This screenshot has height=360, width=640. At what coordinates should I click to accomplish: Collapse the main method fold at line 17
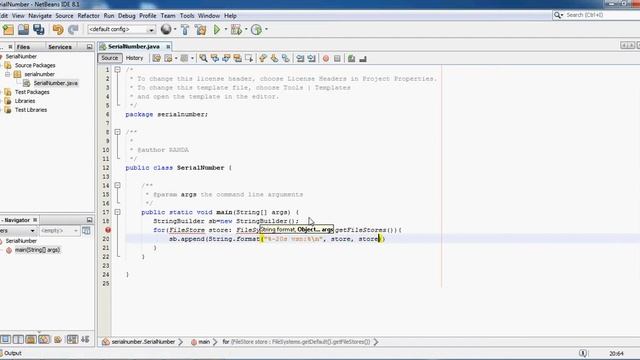pyautogui.click(x=117, y=212)
